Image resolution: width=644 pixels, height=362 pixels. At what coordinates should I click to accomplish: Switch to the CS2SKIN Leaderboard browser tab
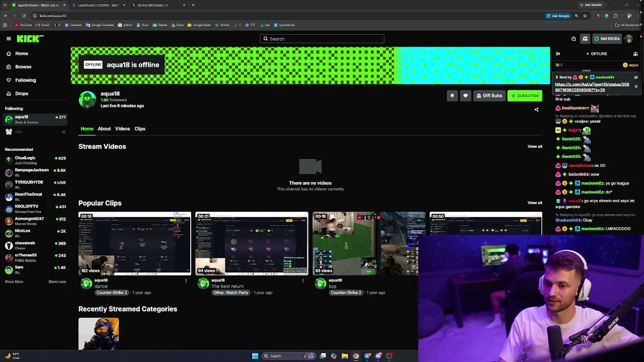(x=98, y=5)
